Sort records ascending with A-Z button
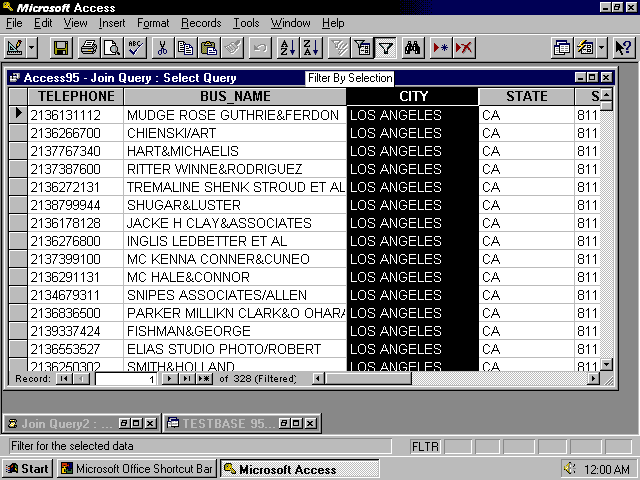The width and height of the screenshot is (640, 480). tap(287, 47)
